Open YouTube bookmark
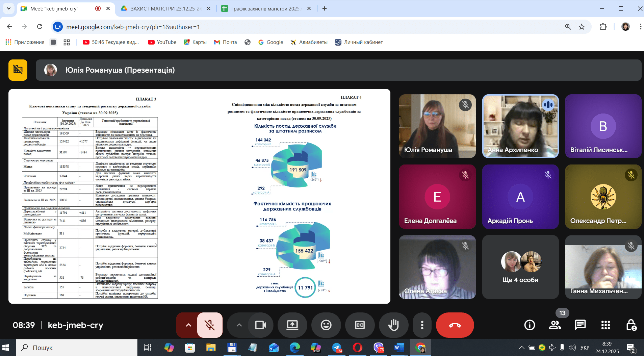This screenshot has width=644, height=356. coord(162,42)
